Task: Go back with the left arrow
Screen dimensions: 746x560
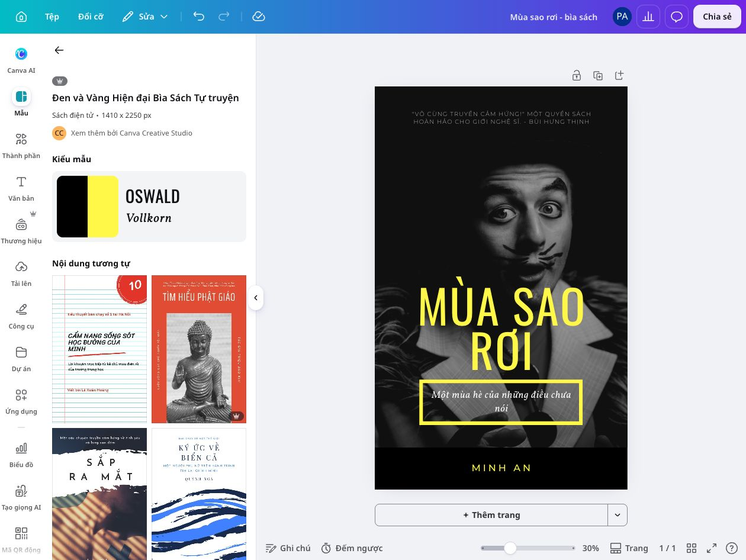Action: tap(59, 50)
